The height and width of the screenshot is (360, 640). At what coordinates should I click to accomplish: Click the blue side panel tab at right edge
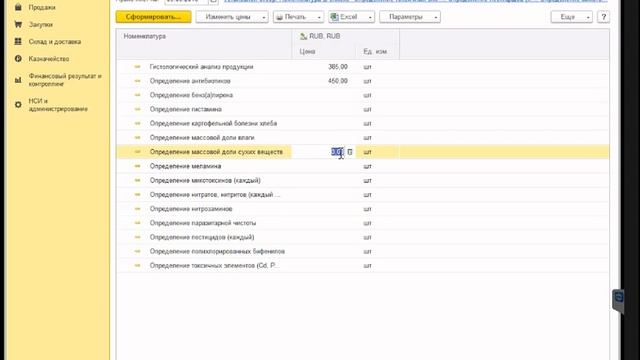coord(618,300)
